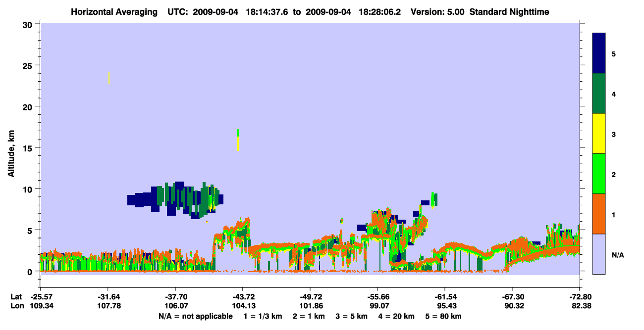Click the 'Lat' axis row label

tap(16, 297)
